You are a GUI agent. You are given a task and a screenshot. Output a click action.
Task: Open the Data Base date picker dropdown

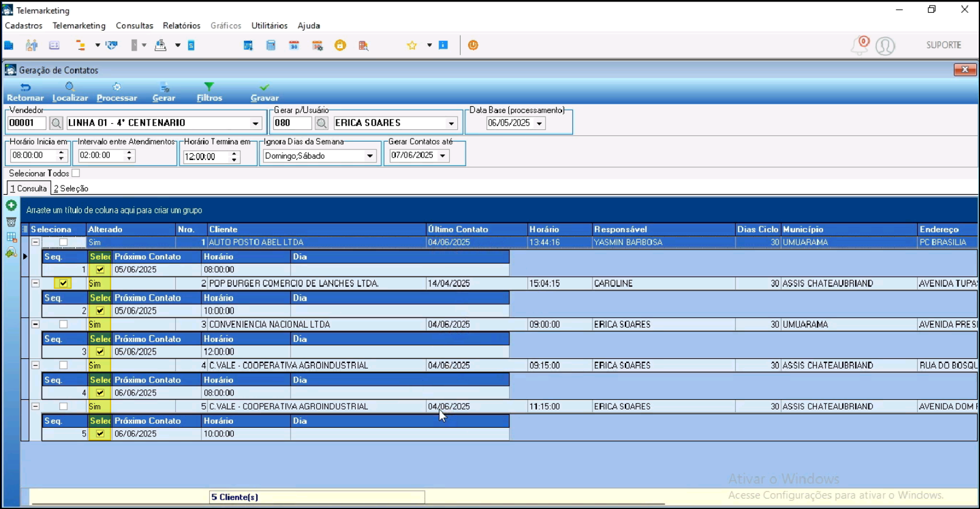coord(539,123)
